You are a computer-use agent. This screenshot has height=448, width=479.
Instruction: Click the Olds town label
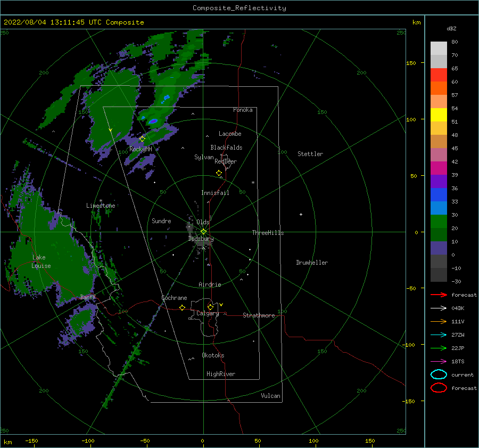[203, 222]
